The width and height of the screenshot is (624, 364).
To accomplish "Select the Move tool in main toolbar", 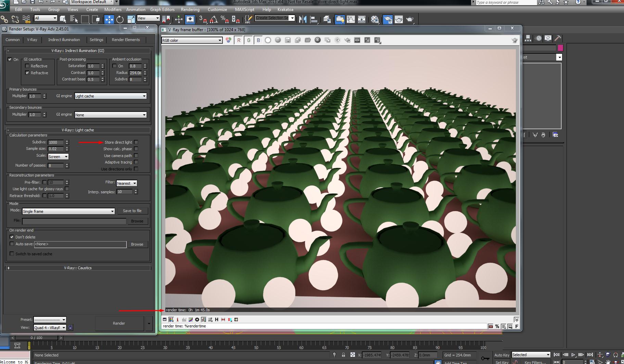I will 109,19.
